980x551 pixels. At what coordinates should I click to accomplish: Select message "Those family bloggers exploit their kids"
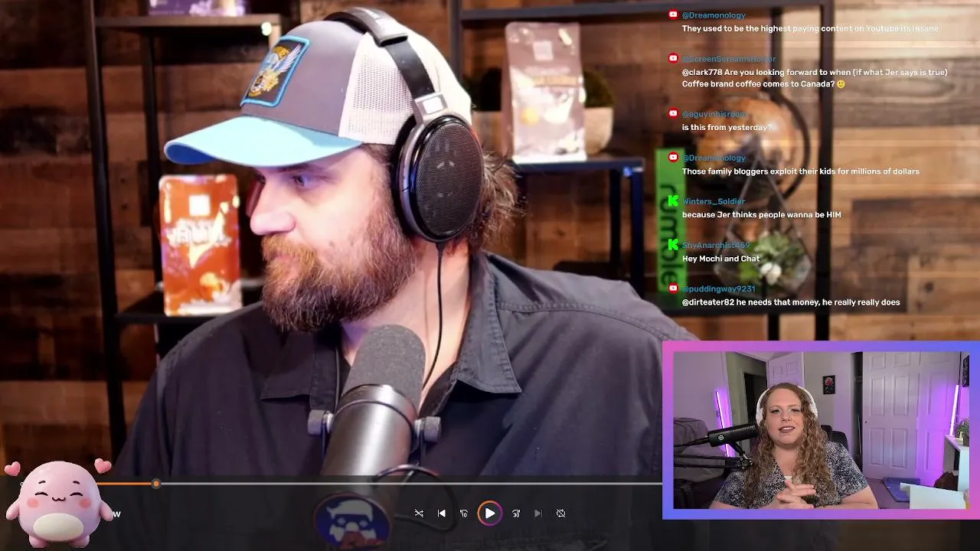(801, 171)
